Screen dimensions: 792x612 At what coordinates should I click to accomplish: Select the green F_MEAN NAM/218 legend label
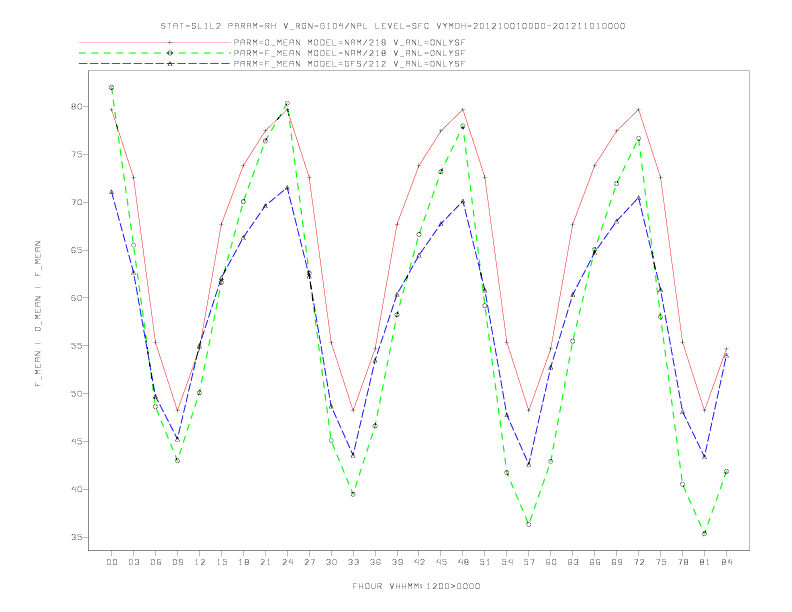pyautogui.click(x=349, y=53)
